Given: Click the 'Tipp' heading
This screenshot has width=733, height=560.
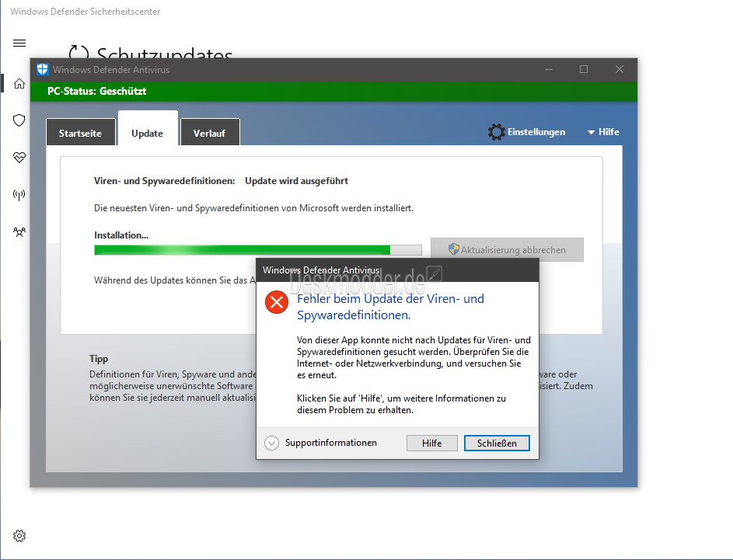Looking at the screenshot, I should tap(99, 359).
